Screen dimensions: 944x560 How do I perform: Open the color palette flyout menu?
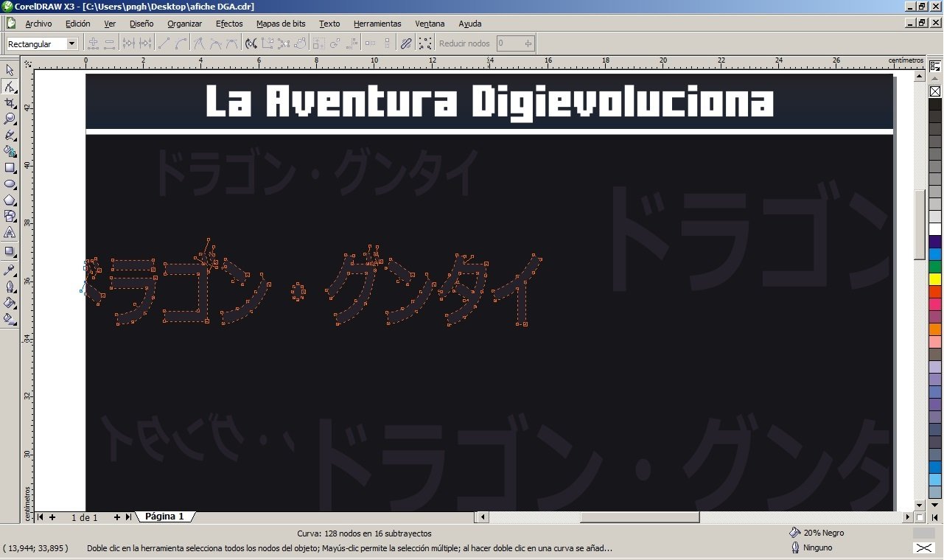[x=934, y=66]
